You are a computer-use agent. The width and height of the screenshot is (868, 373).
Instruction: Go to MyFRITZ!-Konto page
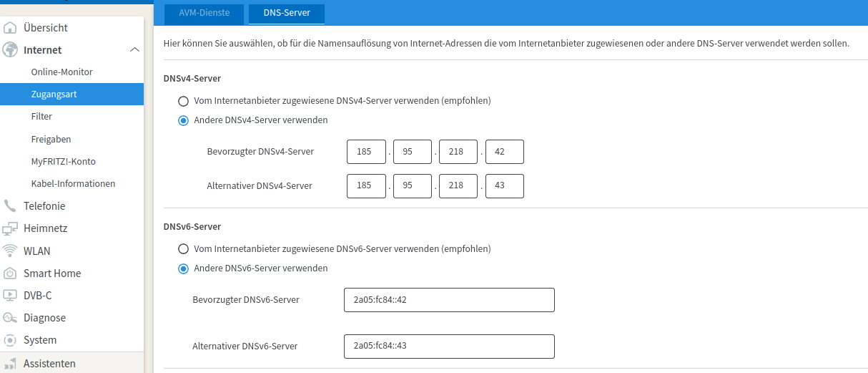tap(63, 161)
